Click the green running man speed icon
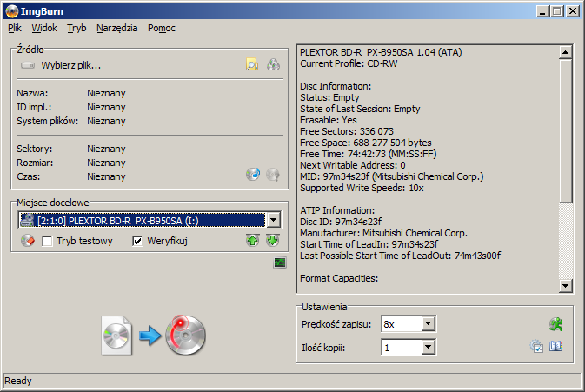This screenshot has height=392, width=585. [x=556, y=324]
